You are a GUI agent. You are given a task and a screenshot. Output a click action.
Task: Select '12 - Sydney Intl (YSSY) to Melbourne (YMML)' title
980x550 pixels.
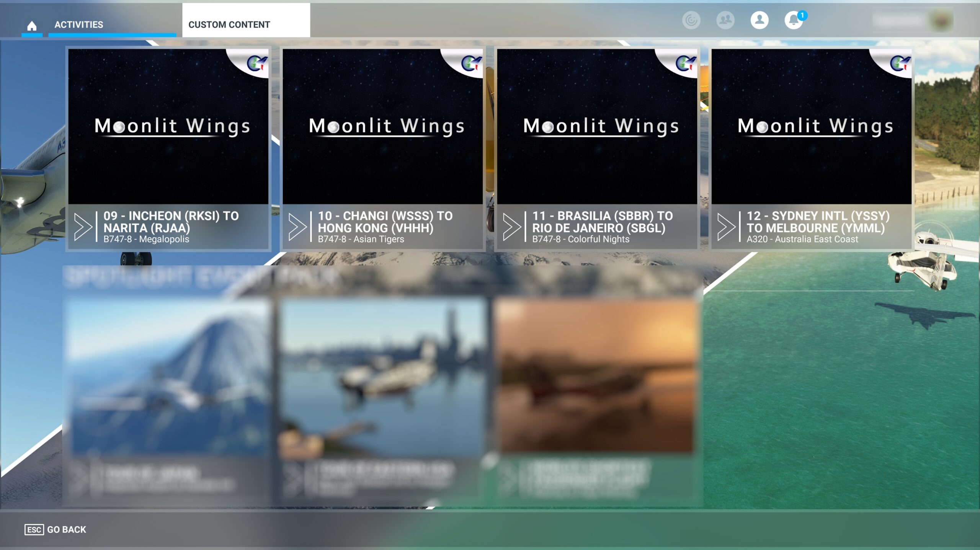point(818,222)
